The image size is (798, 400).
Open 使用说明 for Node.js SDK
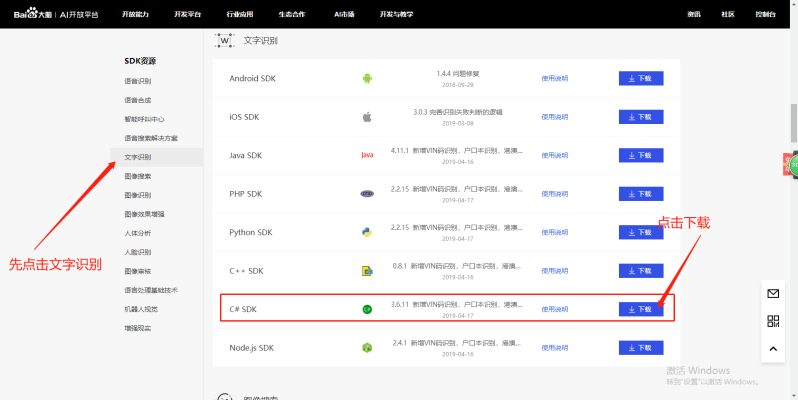click(x=555, y=348)
